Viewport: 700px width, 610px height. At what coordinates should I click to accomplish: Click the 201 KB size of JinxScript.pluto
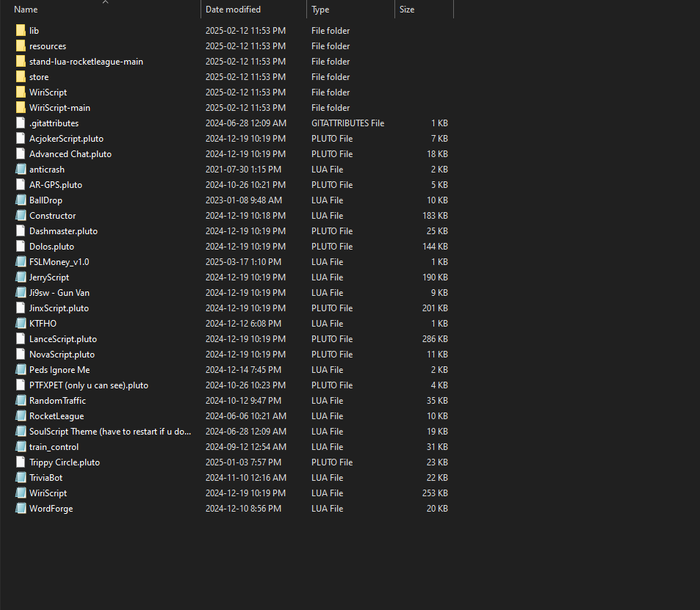pos(435,308)
